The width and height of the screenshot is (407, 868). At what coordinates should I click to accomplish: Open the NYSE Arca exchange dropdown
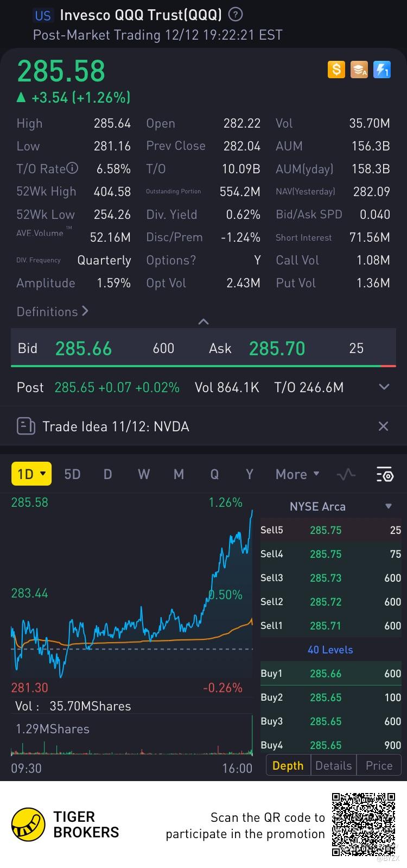coord(388,506)
